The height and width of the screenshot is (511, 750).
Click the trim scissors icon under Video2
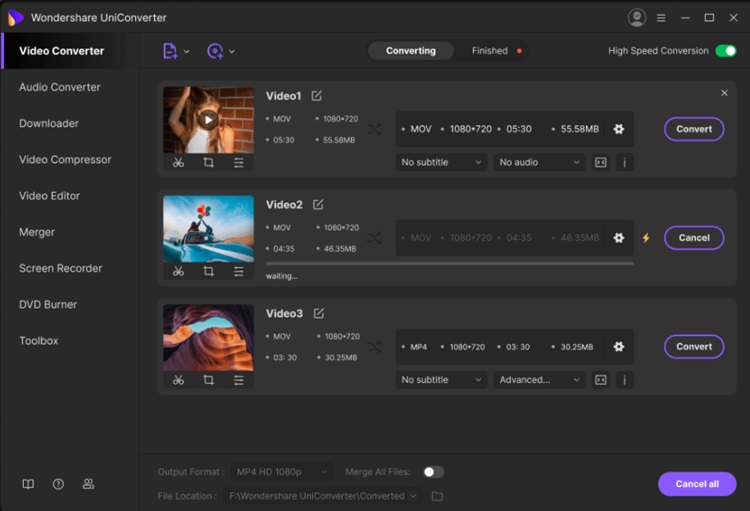pyautogui.click(x=178, y=271)
